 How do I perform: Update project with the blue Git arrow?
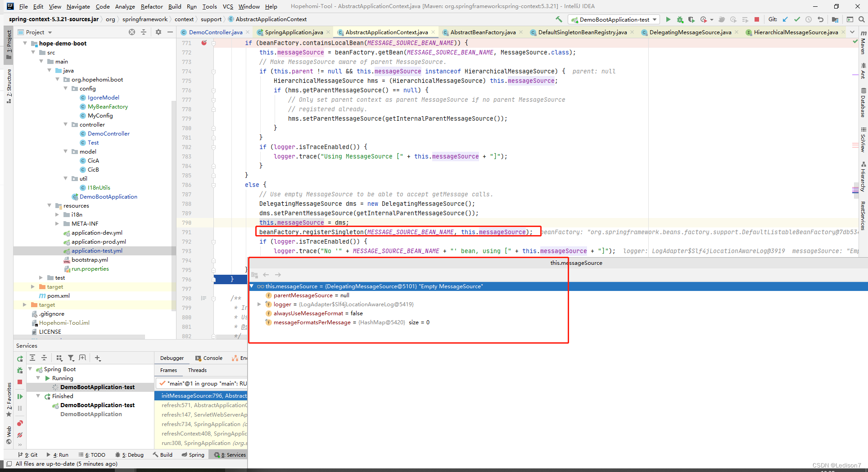785,19
